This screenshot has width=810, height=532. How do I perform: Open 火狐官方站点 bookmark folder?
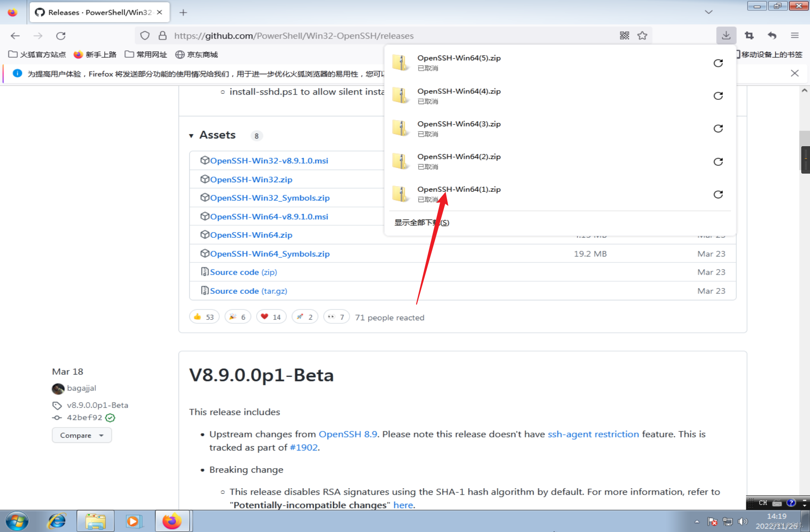pyautogui.click(x=37, y=54)
